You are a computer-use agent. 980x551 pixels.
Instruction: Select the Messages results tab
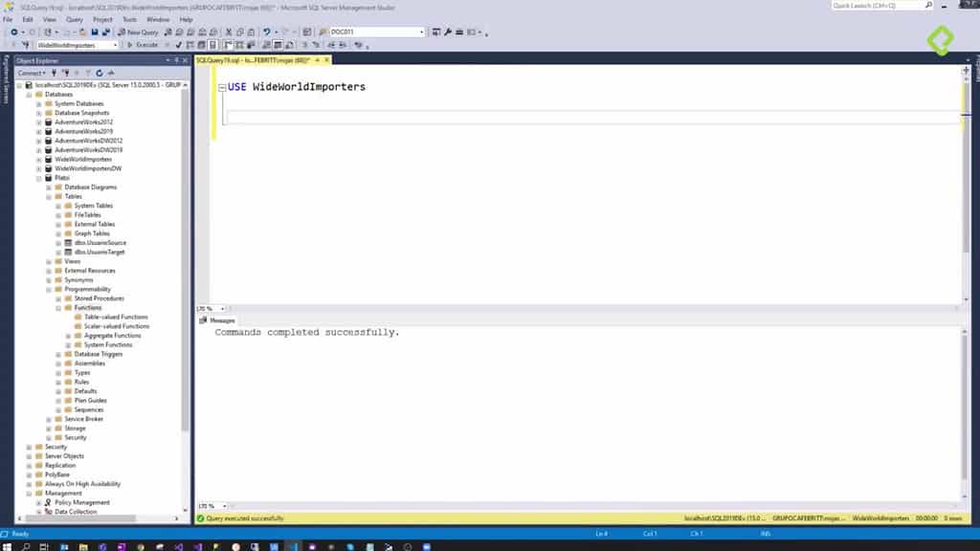pyautogui.click(x=217, y=320)
